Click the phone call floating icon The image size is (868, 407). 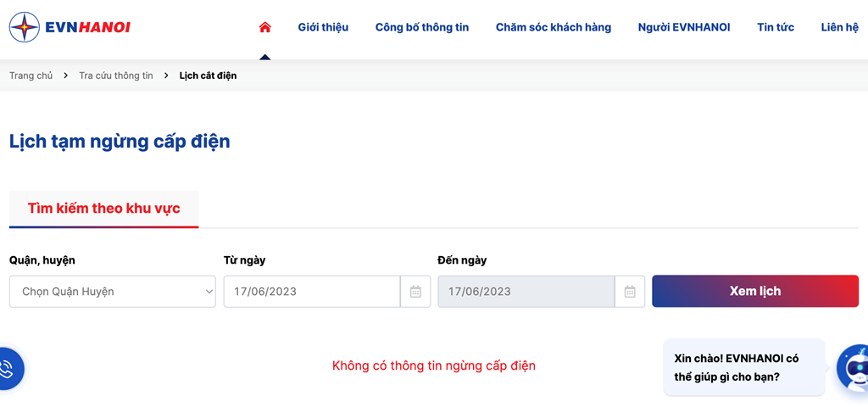(x=8, y=369)
